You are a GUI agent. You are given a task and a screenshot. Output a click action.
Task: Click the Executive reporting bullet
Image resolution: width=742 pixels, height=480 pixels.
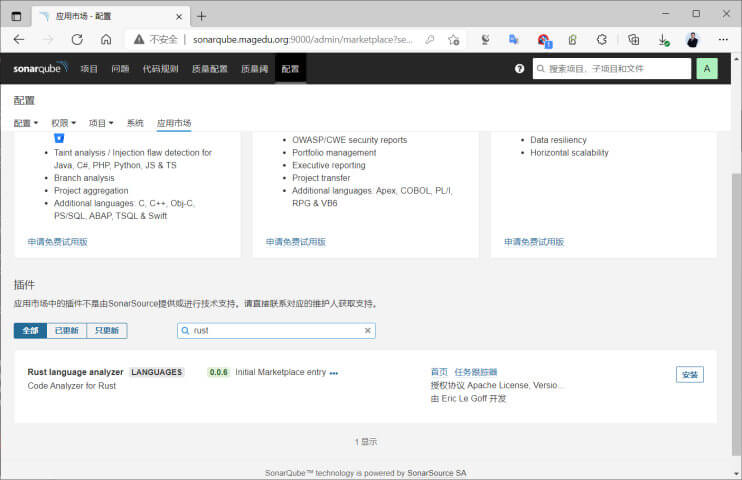(329, 165)
